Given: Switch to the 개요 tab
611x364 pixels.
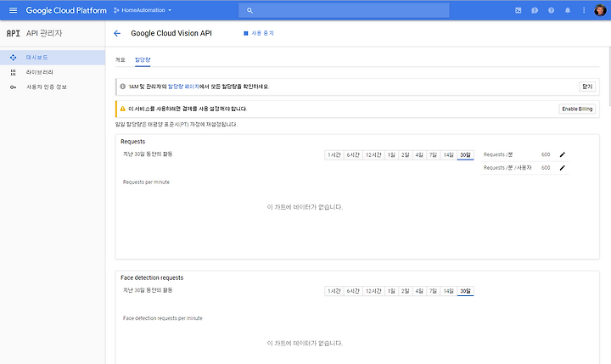Looking at the screenshot, I should 120,59.
